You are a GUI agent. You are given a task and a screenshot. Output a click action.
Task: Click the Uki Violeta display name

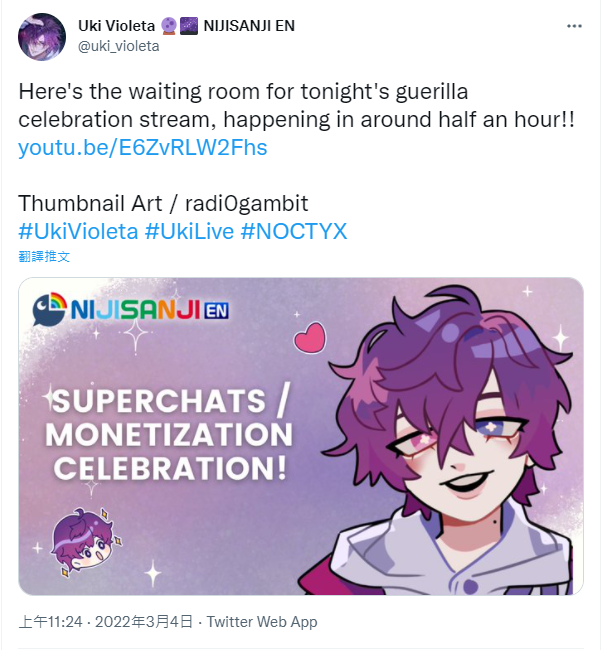coord(117,26)
